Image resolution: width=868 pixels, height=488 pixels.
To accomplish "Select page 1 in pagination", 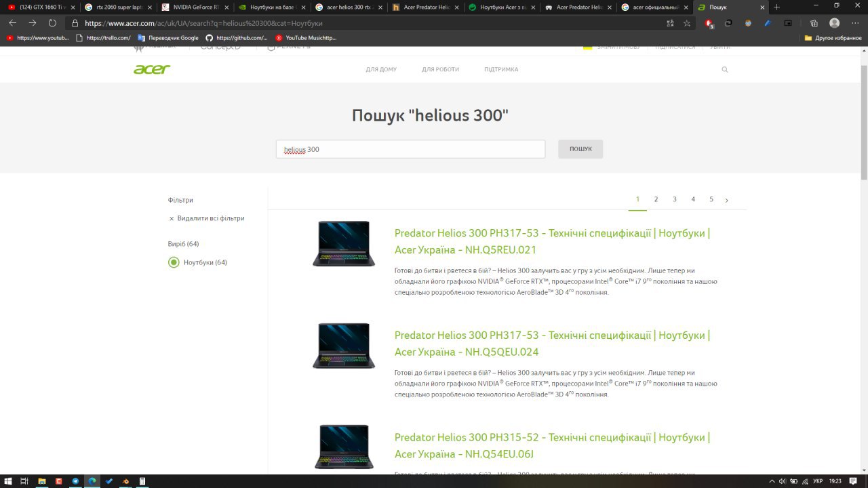I will click(x=637, y=199).
